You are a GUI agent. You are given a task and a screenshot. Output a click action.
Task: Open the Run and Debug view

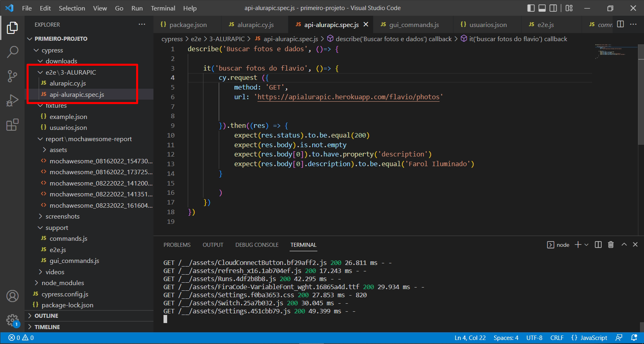[x=12, y=100]
